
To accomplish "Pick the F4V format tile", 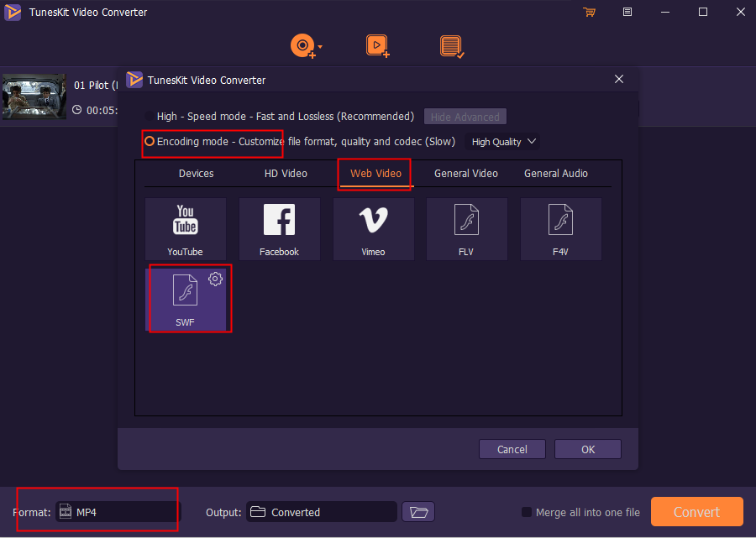I will click(x=561, y=229).
